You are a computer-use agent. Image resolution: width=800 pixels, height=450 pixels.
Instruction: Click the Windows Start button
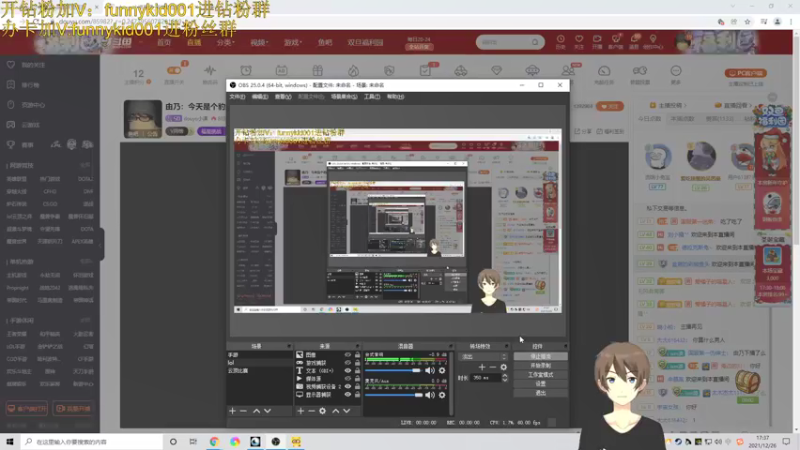(x=10, y=441)
